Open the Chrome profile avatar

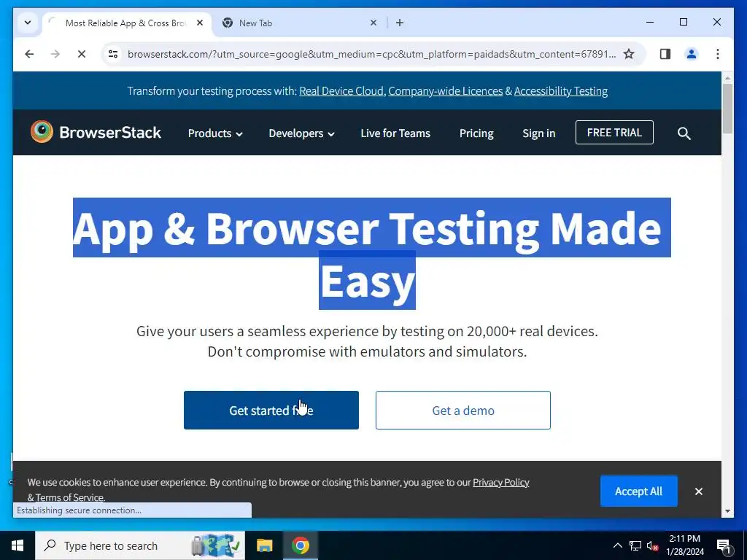[x=692, y=54]
